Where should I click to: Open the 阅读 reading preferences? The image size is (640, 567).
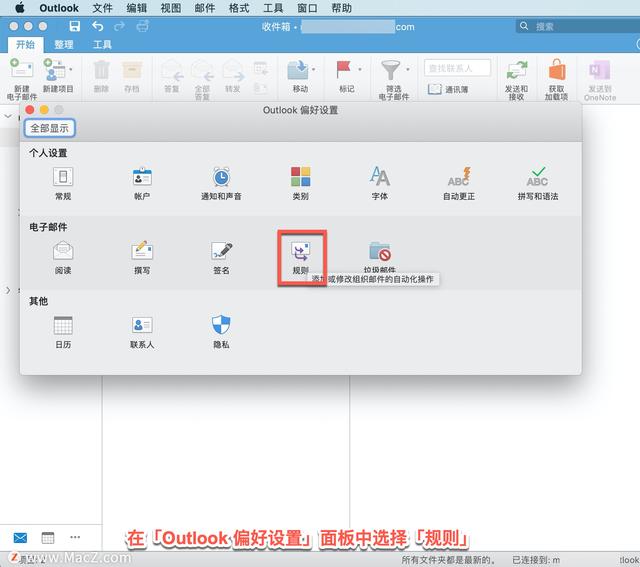(x=63, y=258)
